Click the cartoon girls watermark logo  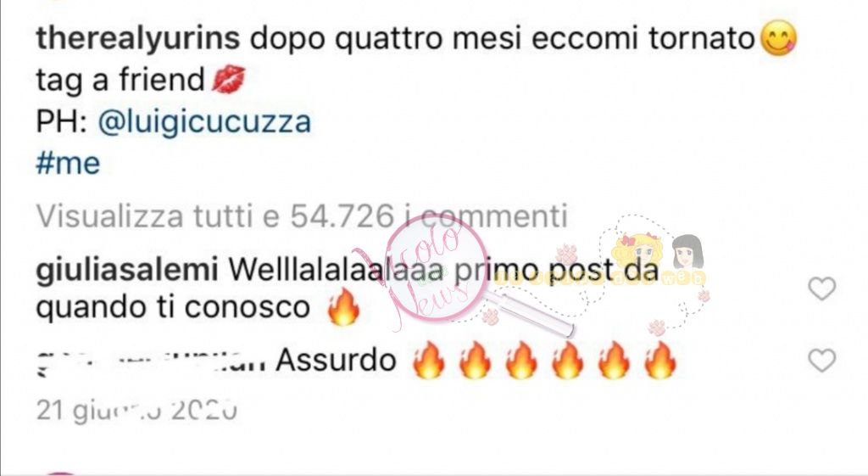pyautogui.click(x=659, y=260)
